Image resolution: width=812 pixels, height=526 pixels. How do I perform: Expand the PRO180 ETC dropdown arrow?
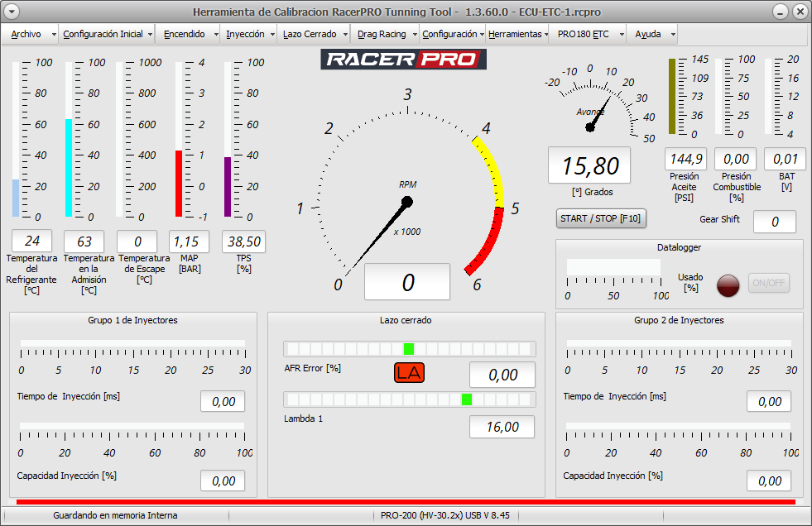(621, 35)
